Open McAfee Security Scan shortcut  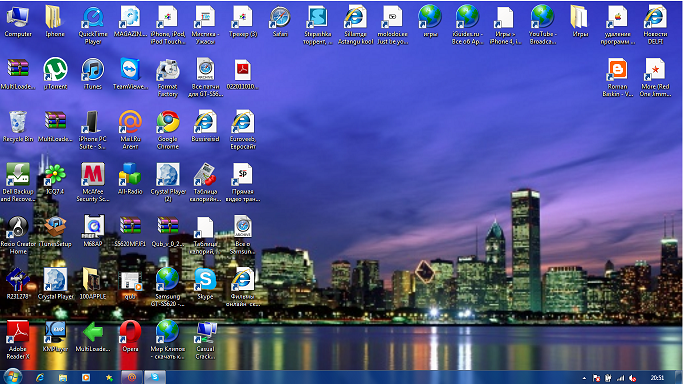click(x=92, y=183)
